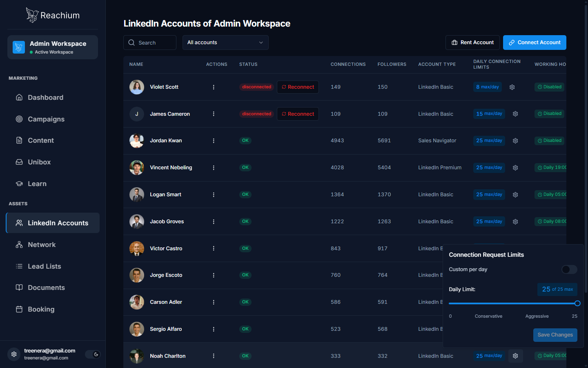
Task: Select LinkedIn Accounts in sidebar
Action: coord(53,223)
